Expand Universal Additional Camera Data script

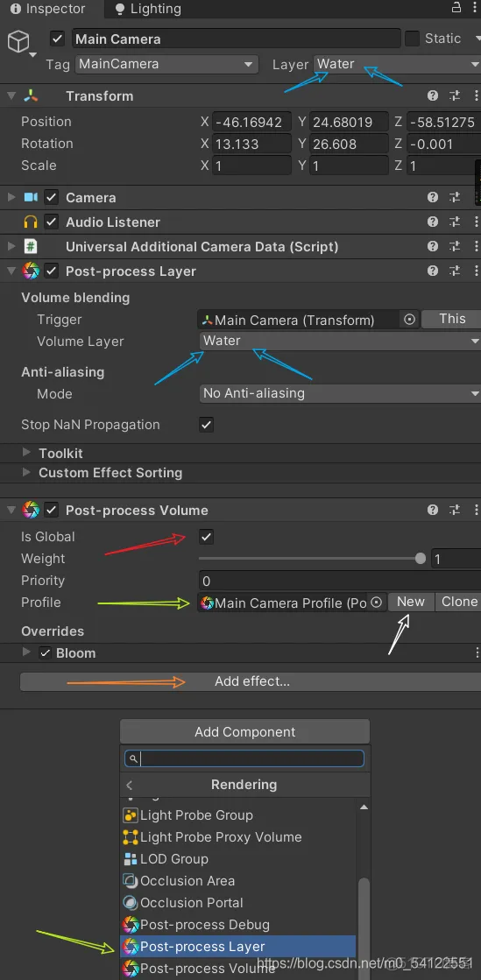click(x=11, y=246)
